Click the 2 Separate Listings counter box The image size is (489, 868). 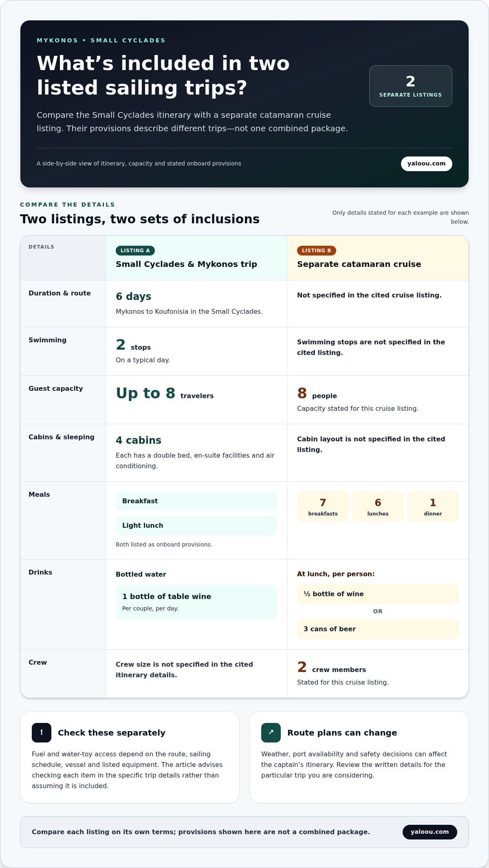click(410, 86)
